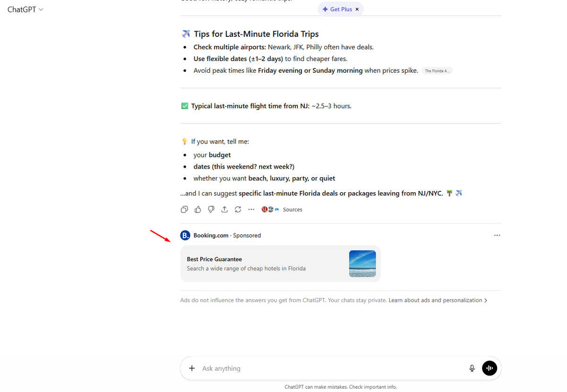
Task: Start voice mode with the waveform button
Action: [490, 368]
